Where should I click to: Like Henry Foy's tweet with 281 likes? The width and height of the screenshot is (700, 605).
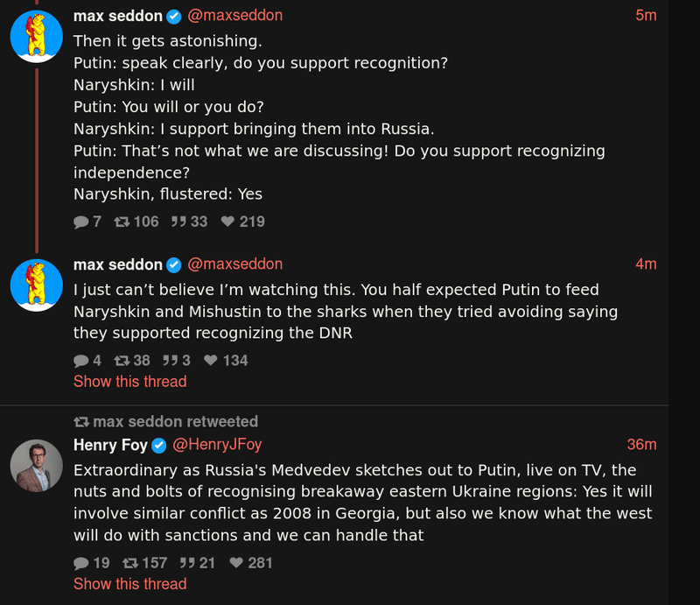coord(235,564)
